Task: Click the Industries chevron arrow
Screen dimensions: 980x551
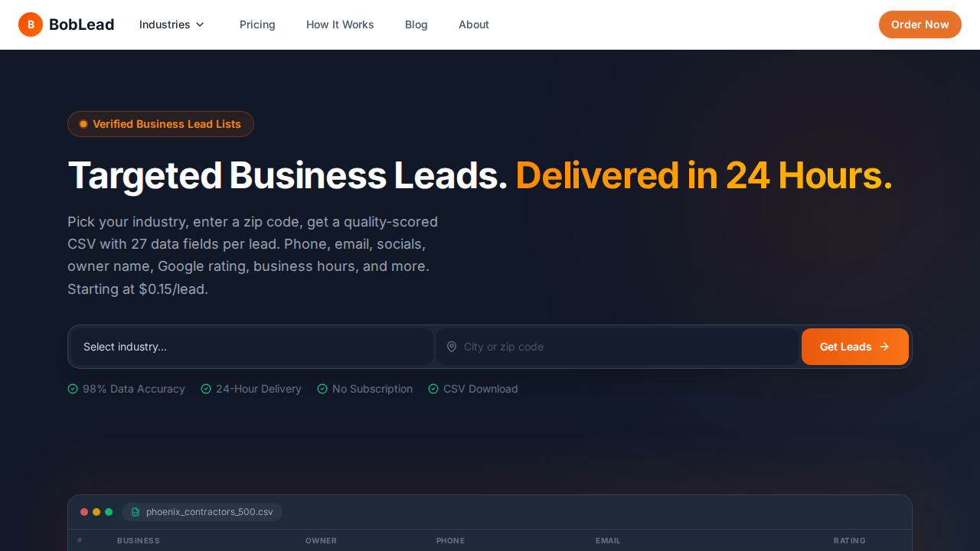Action: 200,24
